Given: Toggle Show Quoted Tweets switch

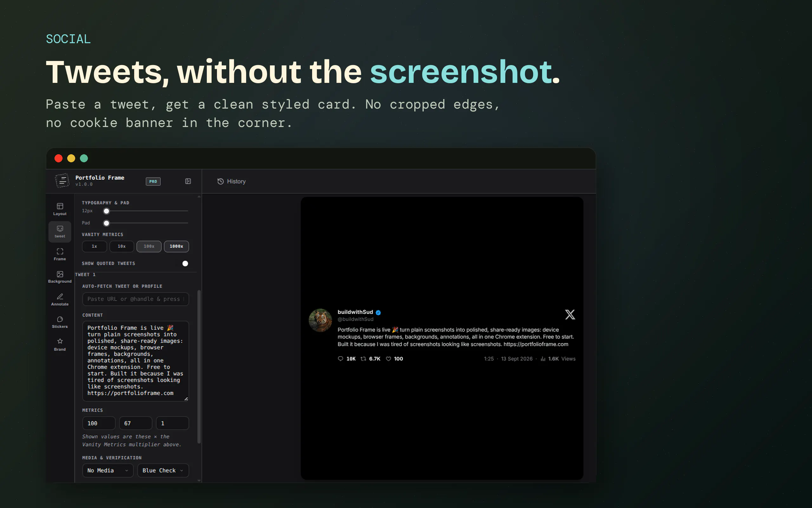Looking at the screenshot, I should coord(182,264).
